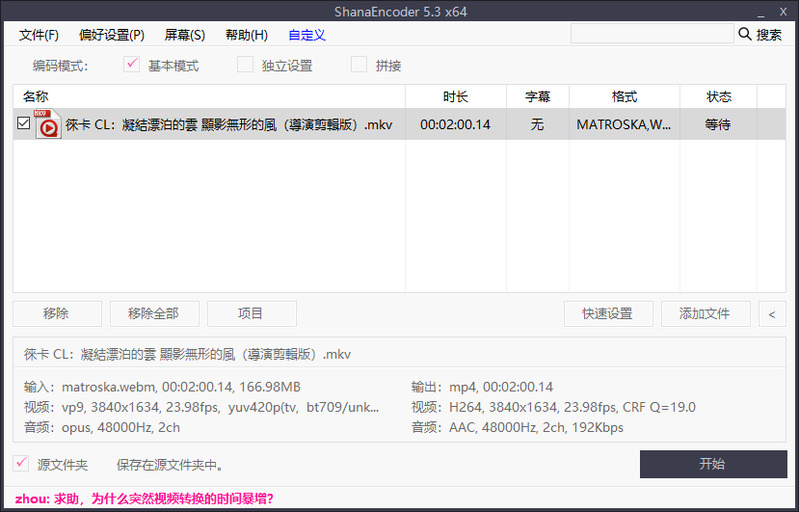
Task: Open 快速设置 quick settings
Action: (x=608, y=314)
